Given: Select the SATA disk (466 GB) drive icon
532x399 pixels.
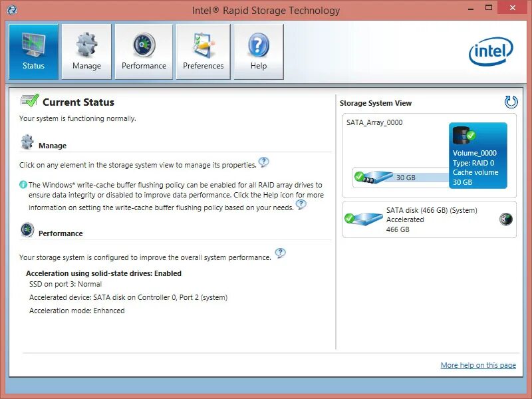Looking at the screenshot, I should point(363,219).
